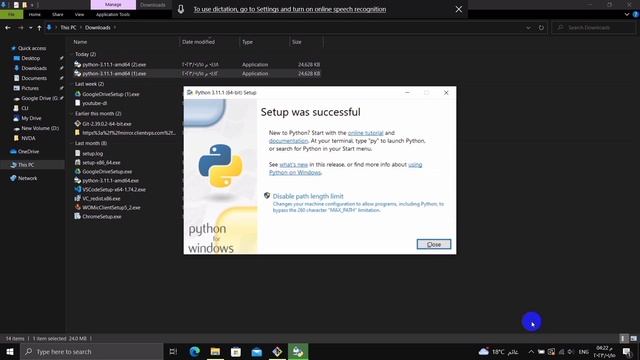The image size is (640, 360).
Task: Focus the Search Downloads field
Action: point(593,28)
